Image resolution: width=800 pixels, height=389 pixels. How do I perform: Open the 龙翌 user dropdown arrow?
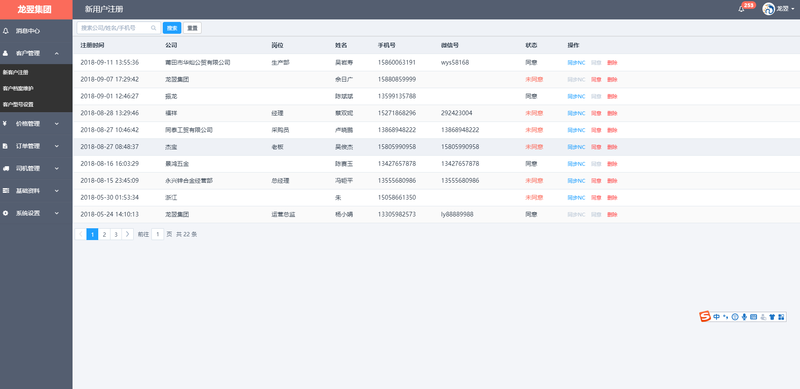[792, 9]
